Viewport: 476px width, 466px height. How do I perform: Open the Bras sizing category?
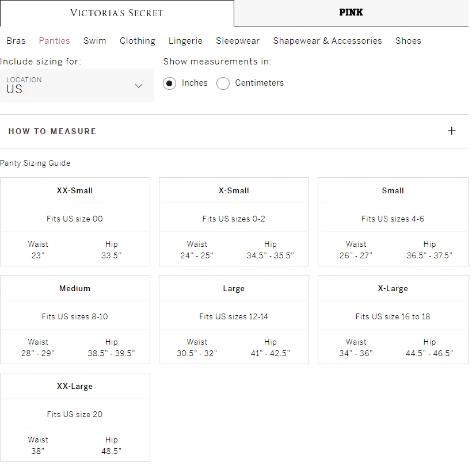click(16, 41)
